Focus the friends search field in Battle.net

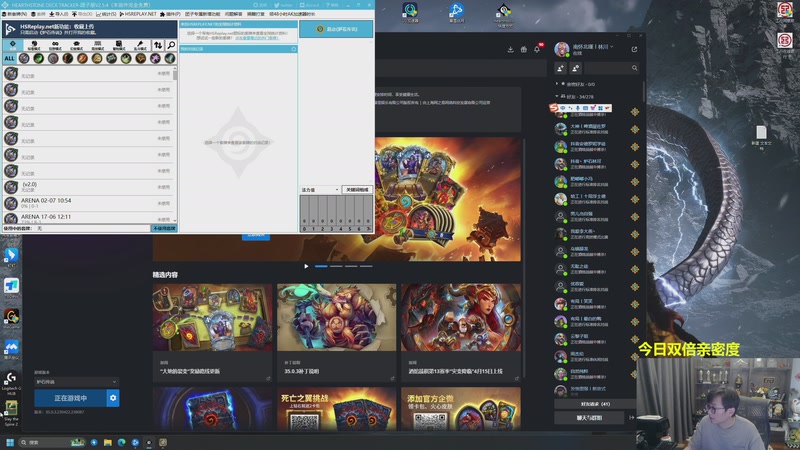(612, 68)
